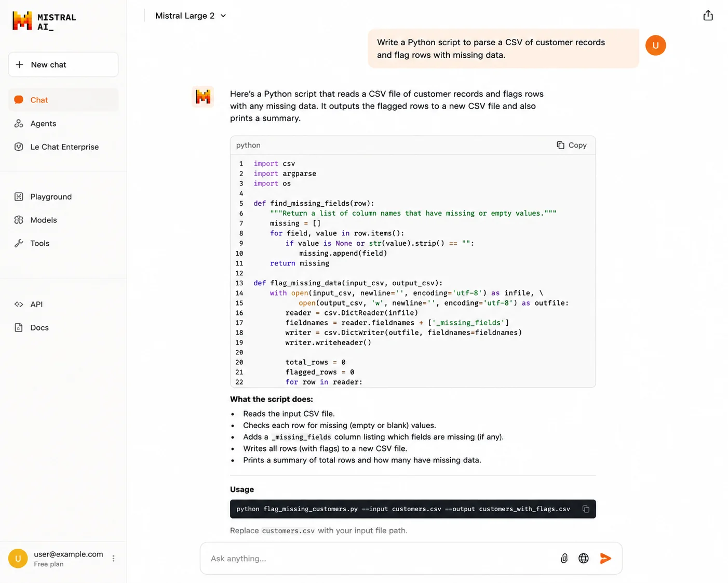The width and height of the screenshot is (728, 583).
Task: Click the Models icon
Action: coord(19,220)
